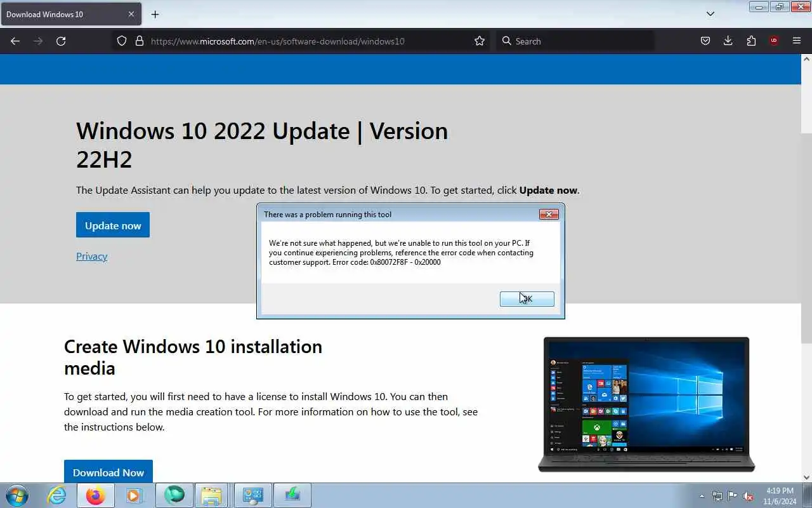Viewport: 812px width, 508px height.
Task: Open a new tab with plus button
Action: (x=155, y=14)
